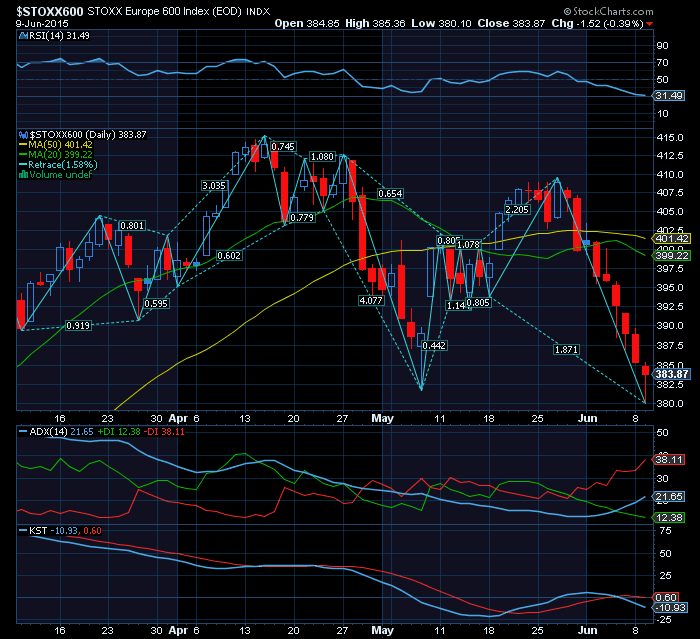This screenshot has width=700, height=639.
Task: Click the MA(50) 401.42 legend entry
Action: [x=60, y=145]
